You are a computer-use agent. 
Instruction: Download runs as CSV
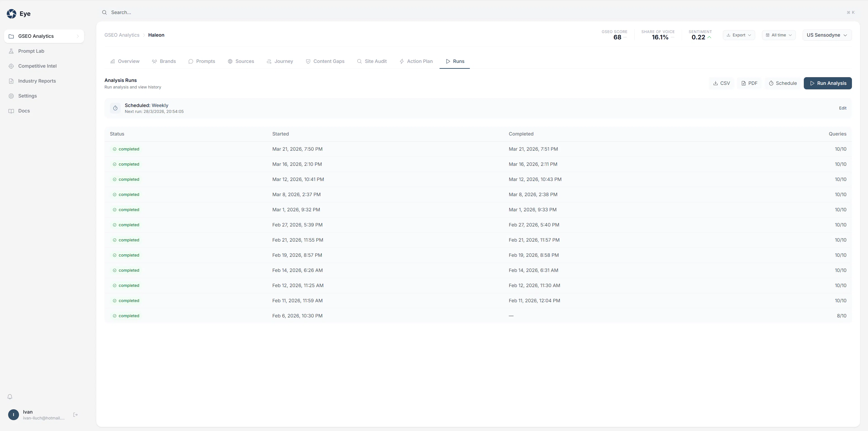point(721,83)
